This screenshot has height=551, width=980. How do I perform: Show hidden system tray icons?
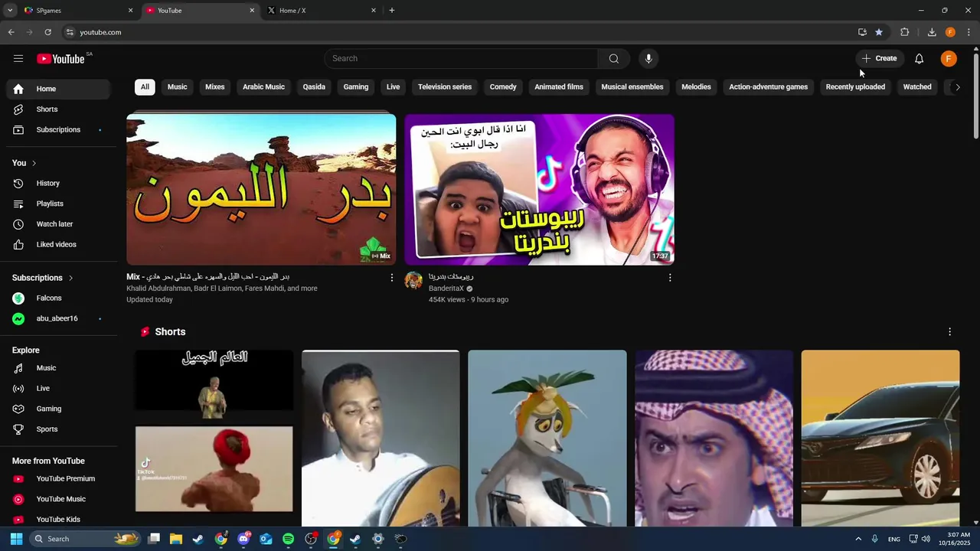(x=858, y=539)
